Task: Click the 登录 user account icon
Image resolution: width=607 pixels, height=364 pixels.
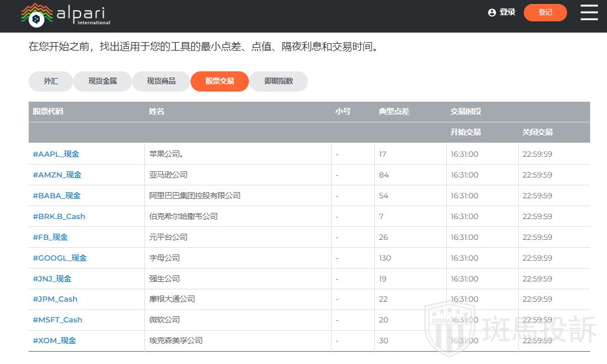Action: 492,12
